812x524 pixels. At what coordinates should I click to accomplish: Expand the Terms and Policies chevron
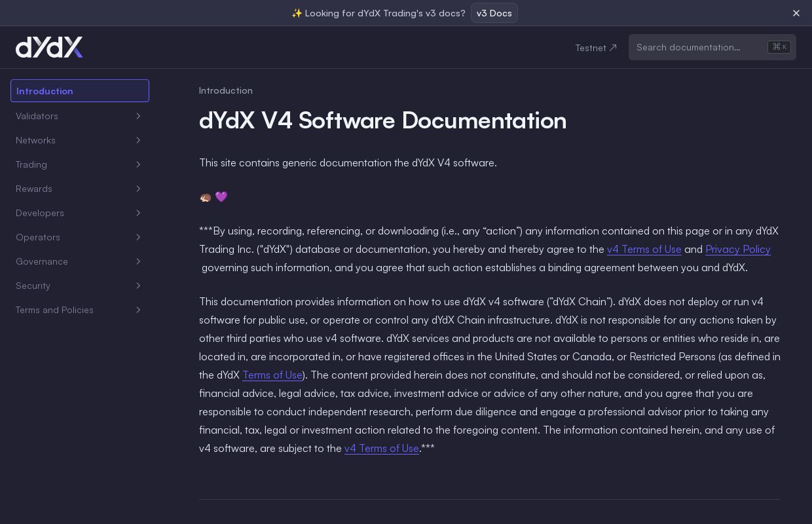(138, 310)
